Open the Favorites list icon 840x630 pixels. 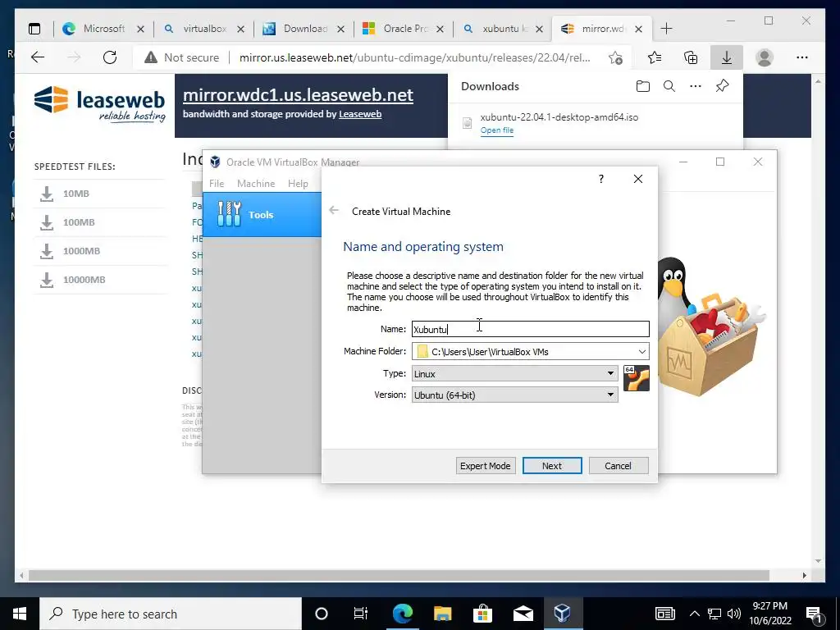[x=654, y=57]
